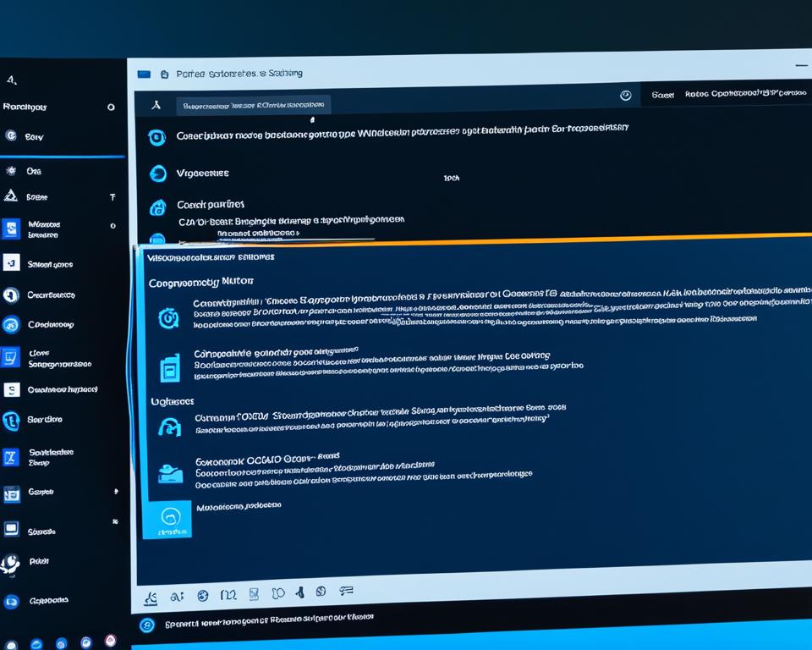Click the header menu item next to the help icon
Screen dimensions: 812x650
coord(664,96)
